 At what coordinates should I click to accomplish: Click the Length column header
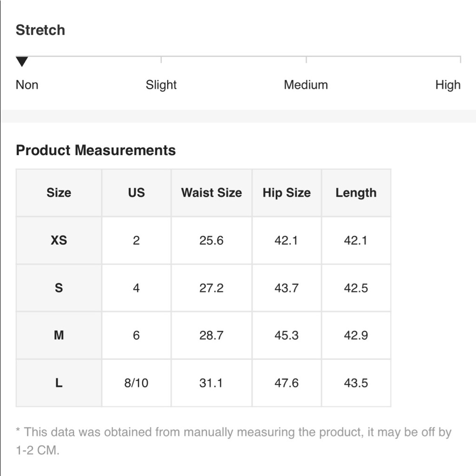pyautogui.click(x=356, y=193)
